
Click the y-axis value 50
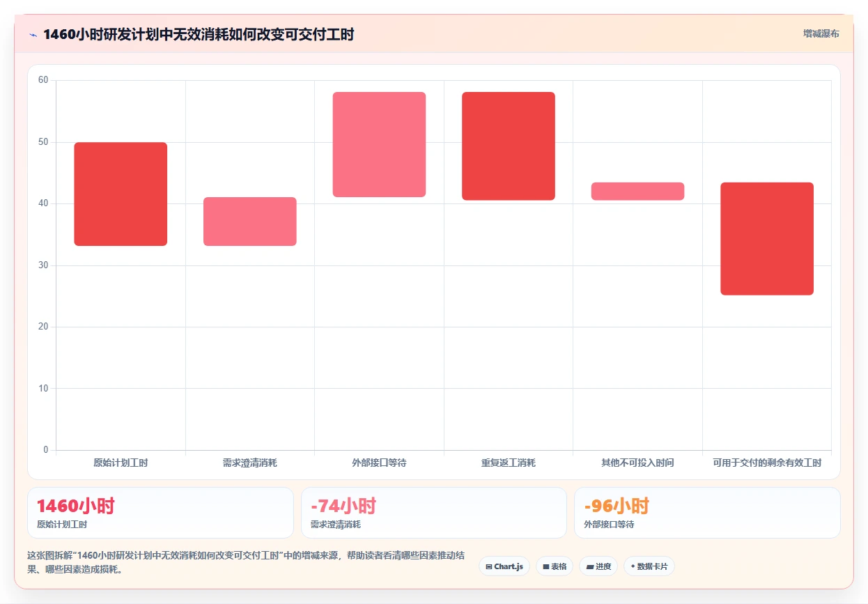(43, 142)
